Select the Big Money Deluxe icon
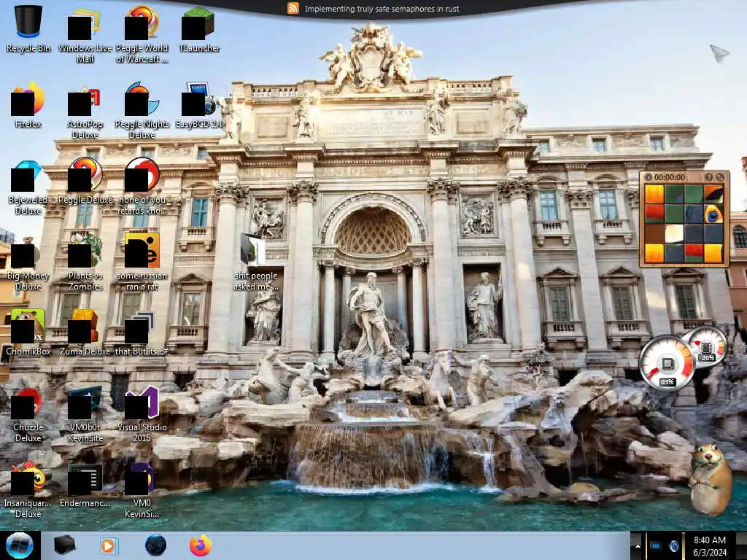 pos(28,262)
